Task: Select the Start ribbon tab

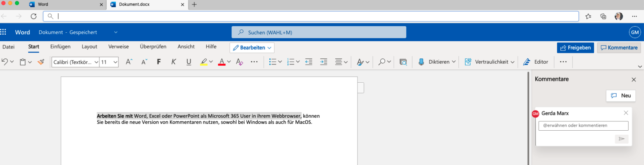Action: pos(34,47)
